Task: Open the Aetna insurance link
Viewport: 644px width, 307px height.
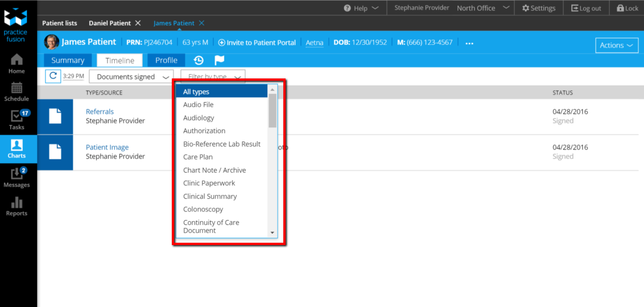Action: (x=315, y=42)
